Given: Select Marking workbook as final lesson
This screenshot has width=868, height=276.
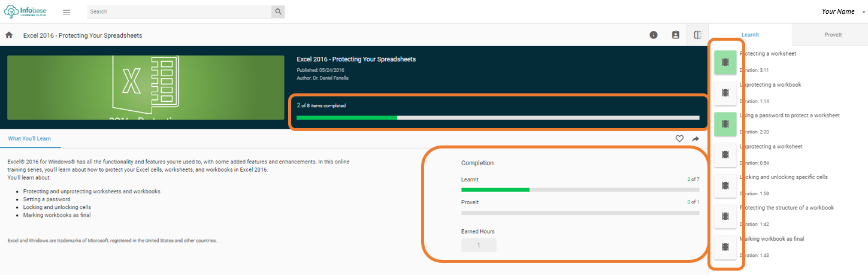Looking at the screenshot, I should click(772, 239).
